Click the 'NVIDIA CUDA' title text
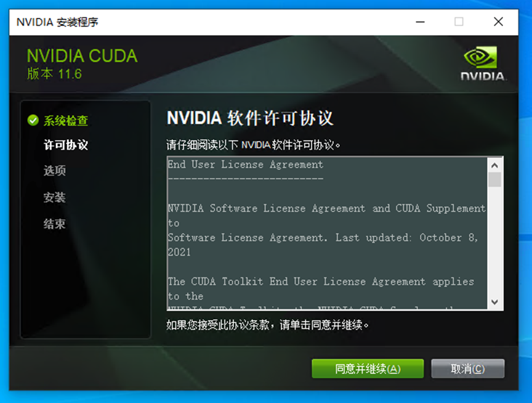The height and width of the screenshot is (403, 532). click(82, 55)
